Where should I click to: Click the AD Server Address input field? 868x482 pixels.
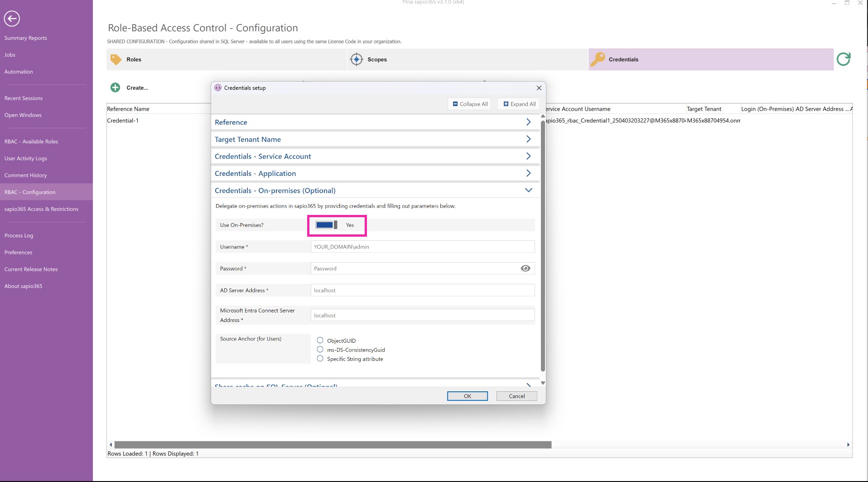coord(422,290)
